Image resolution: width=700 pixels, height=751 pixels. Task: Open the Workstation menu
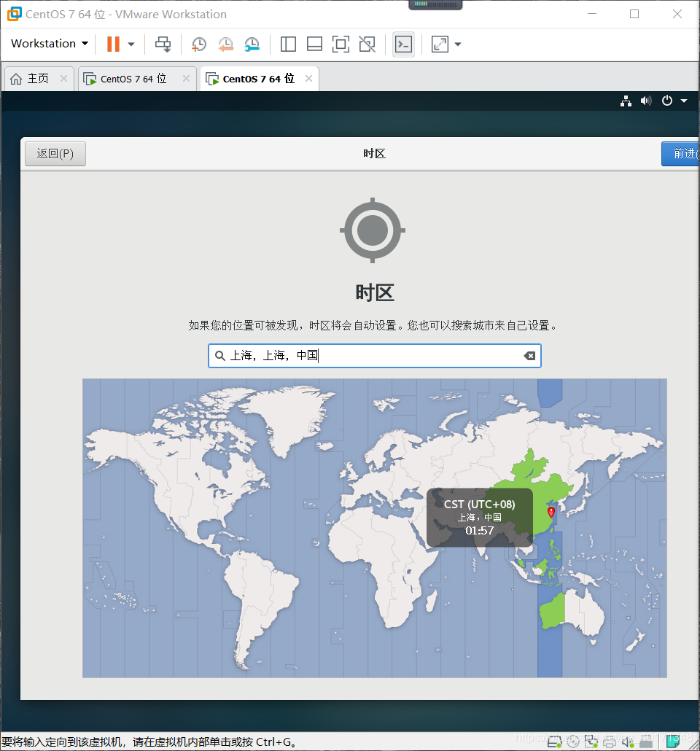[50, 44]
